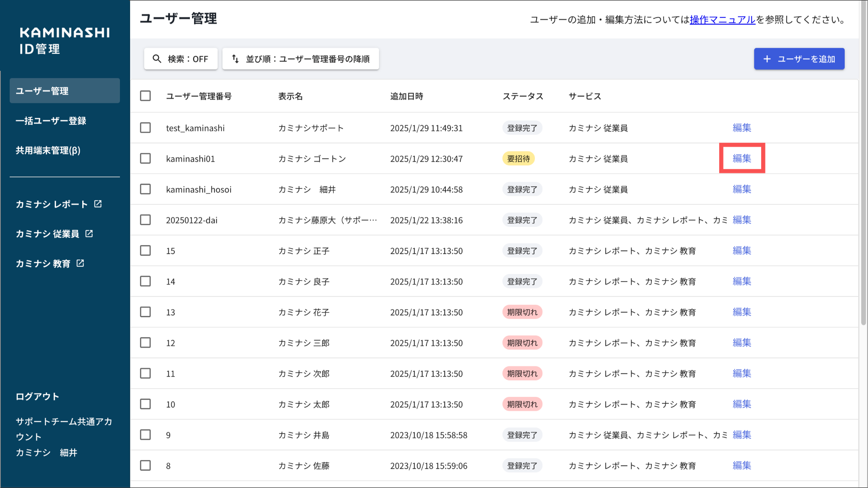Click the search magnifier icon
Viewport: 868px width, 488px height.
[157, 59]
